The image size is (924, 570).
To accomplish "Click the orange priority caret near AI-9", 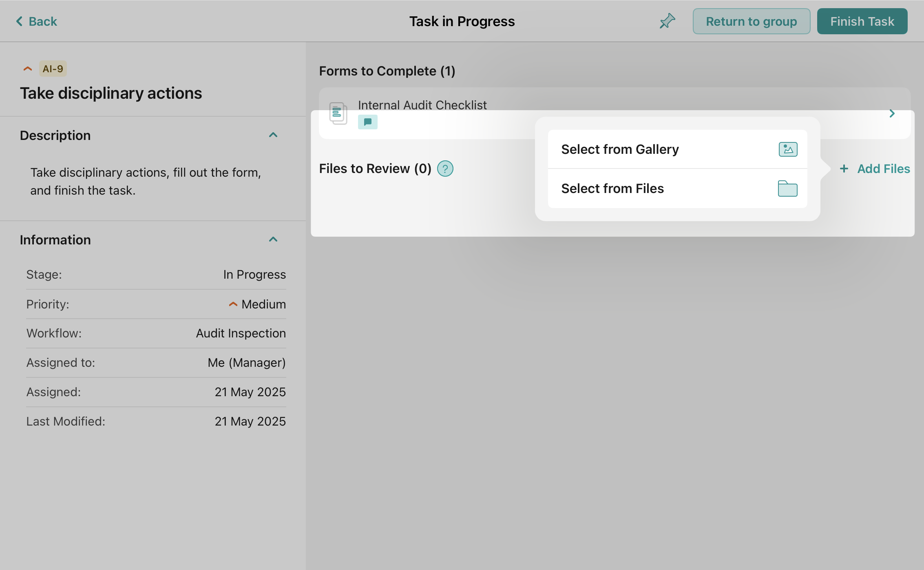I will [x=28, y=69].
